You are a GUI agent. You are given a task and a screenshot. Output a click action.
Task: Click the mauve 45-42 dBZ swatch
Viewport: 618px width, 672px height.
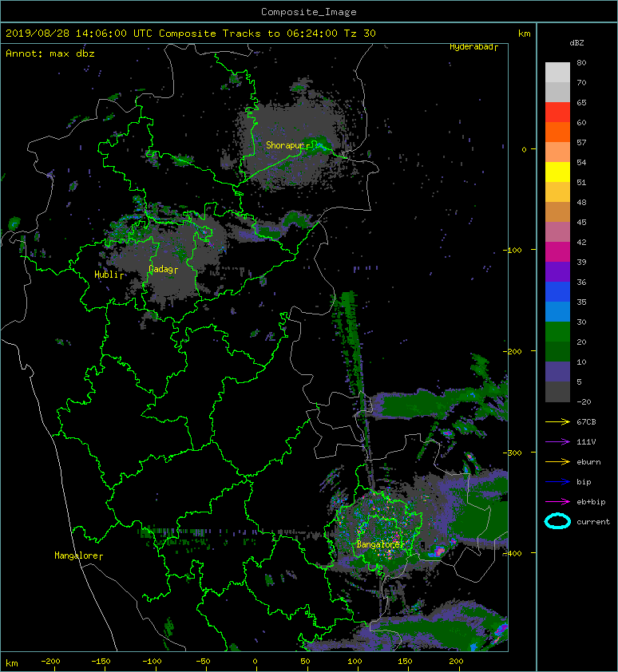pos(557,232)
